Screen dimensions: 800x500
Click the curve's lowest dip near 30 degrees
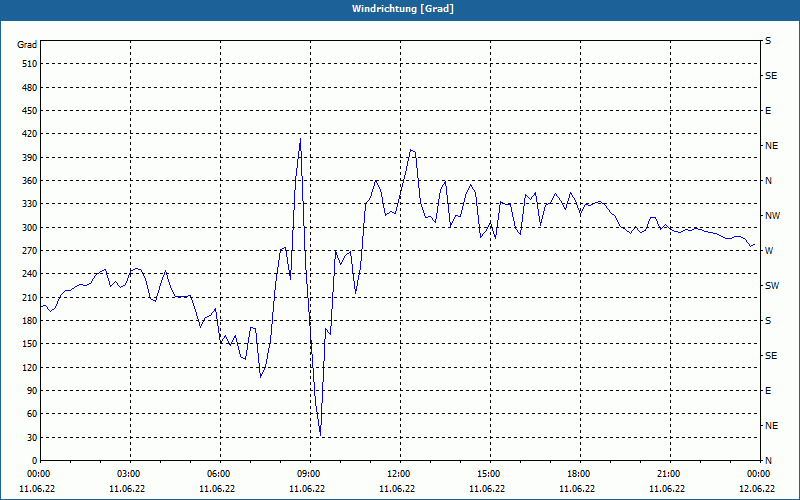[320, 435]
